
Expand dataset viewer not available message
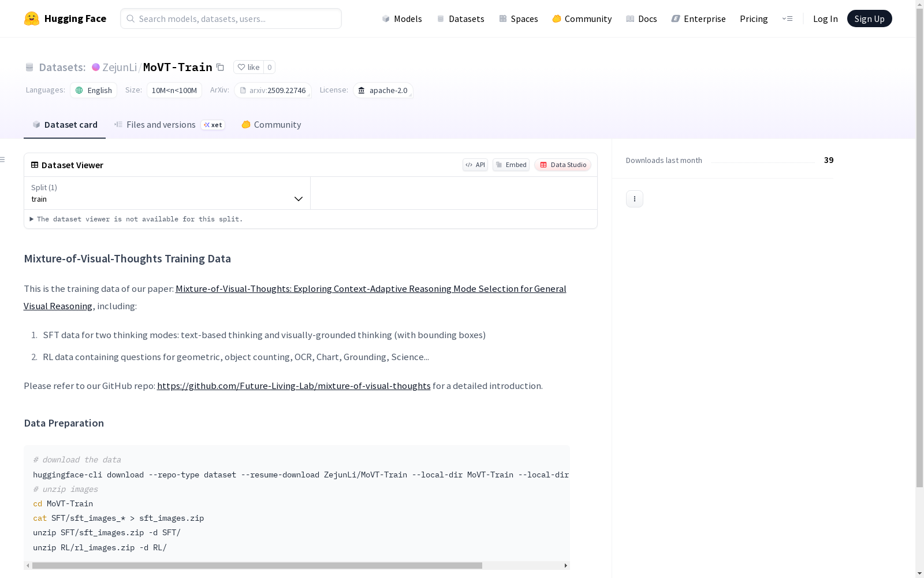[136, 219]
